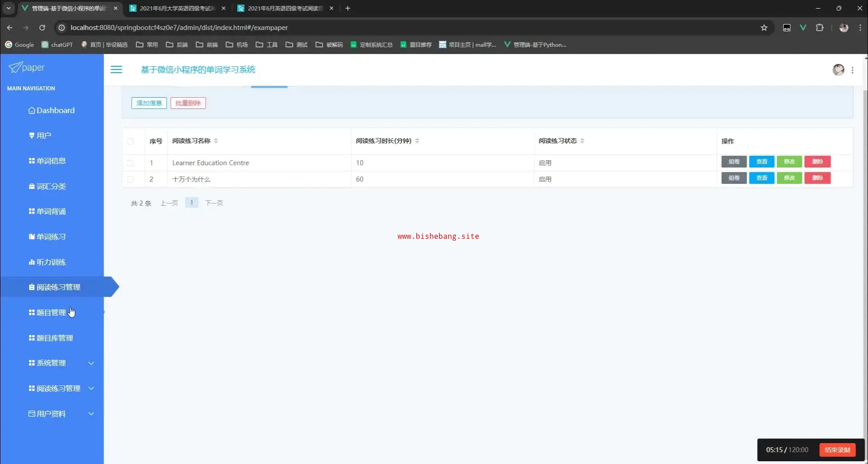
Task: Click the 添加信息 button
Action: coord(149,103)
